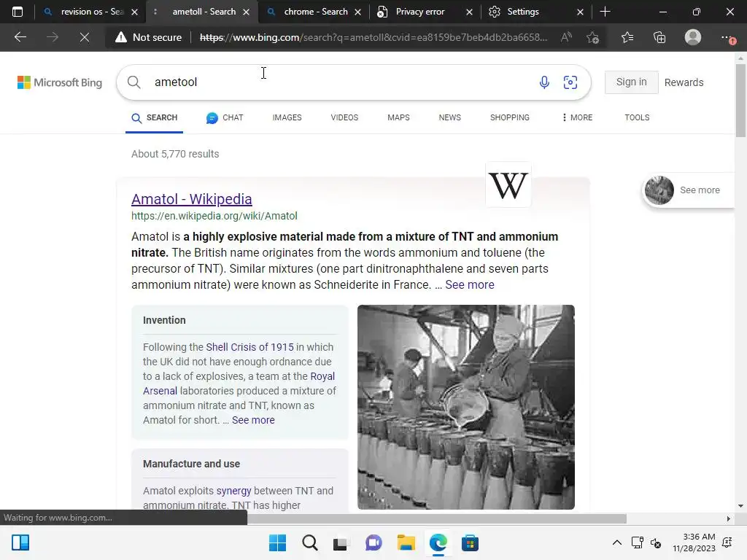Open Windows Widgets from taskbar
Viewport: 747px width, 560px height.
click(x=20, y=542)
